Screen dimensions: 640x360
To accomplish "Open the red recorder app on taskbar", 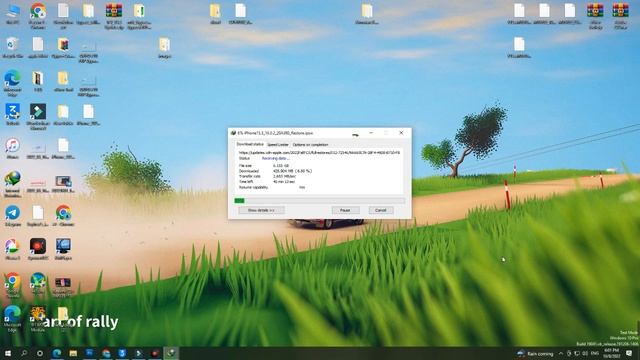I will point(155,353).
